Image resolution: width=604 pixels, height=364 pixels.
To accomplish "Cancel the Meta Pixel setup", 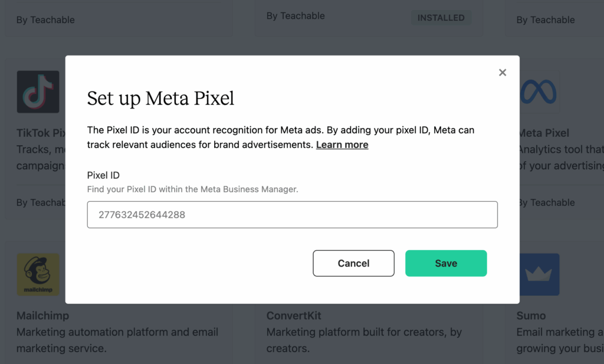I will [x=353, y=263].
